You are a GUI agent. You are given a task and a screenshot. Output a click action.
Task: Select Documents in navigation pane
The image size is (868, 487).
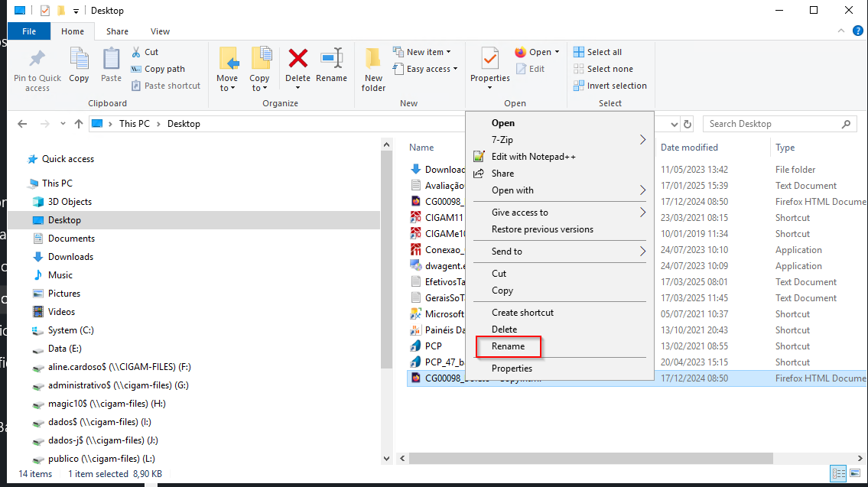click(71, 239)
